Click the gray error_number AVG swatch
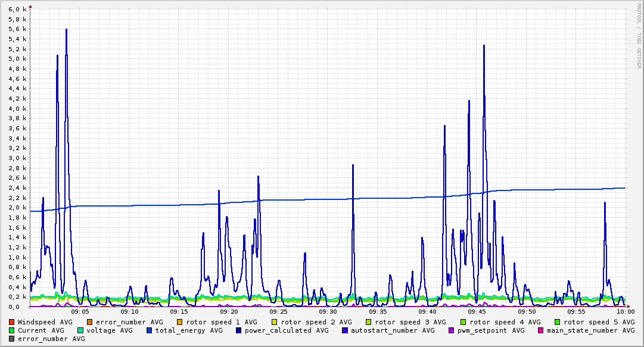This screenshot has width=644, height=347. [x=11, y=339]
